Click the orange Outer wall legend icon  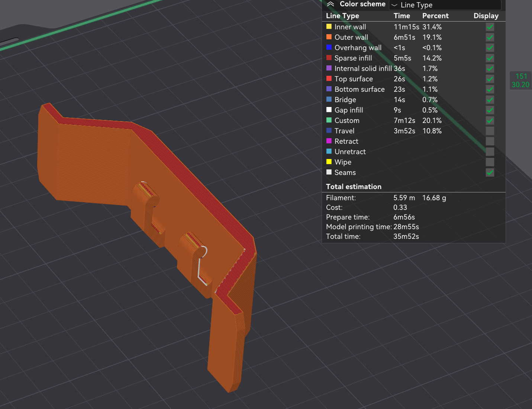[x=329, y=37]
